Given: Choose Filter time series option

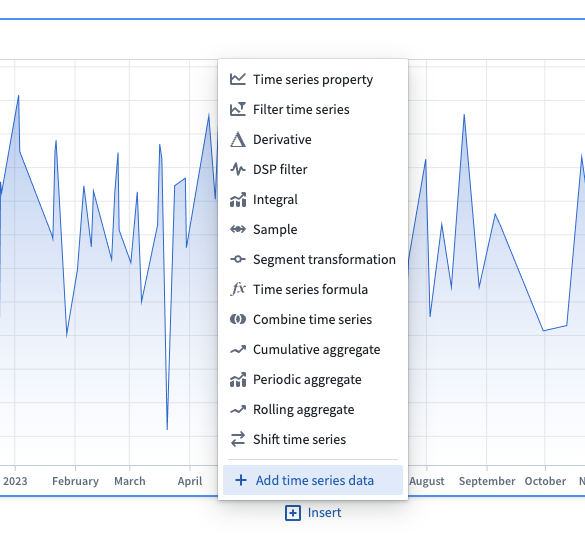Looking at the screenshot, I should (x=313, y=109).
